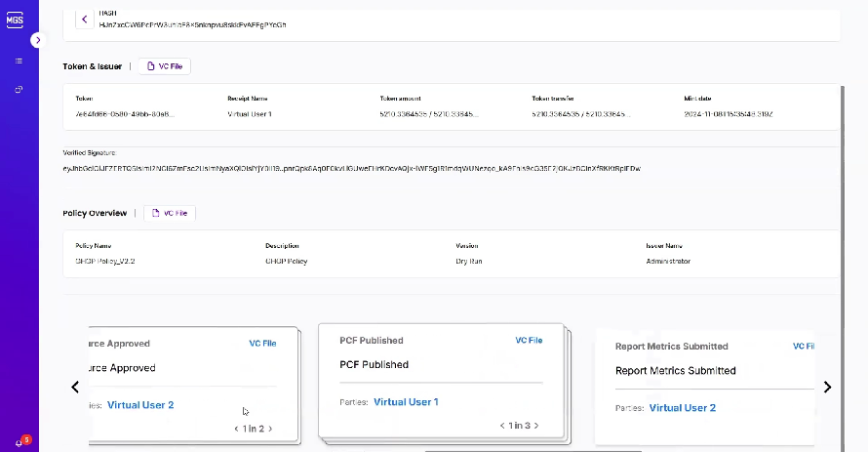This screenshot has height=453, width=868.
Task: Open the Token & Issuer VC File
Action: [x=164, y=66]
